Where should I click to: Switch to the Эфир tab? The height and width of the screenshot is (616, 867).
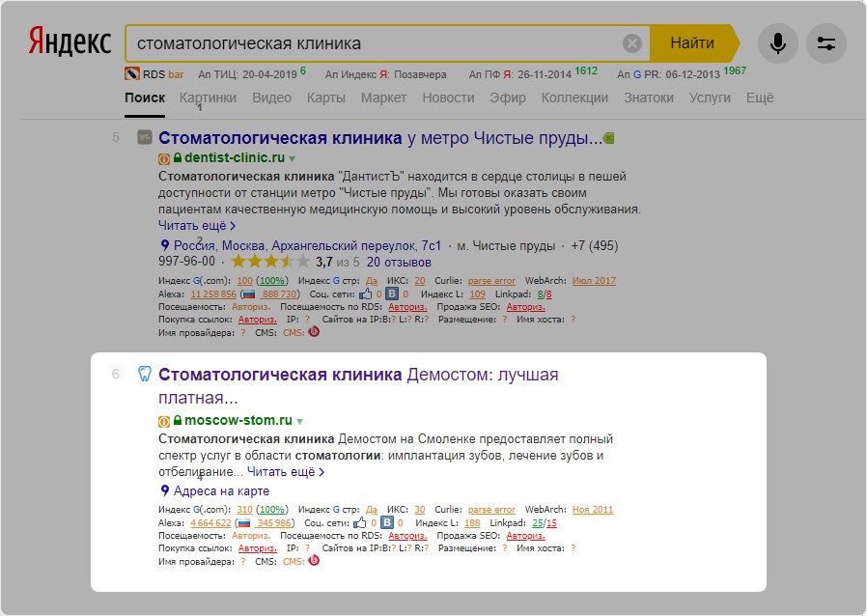508,98
